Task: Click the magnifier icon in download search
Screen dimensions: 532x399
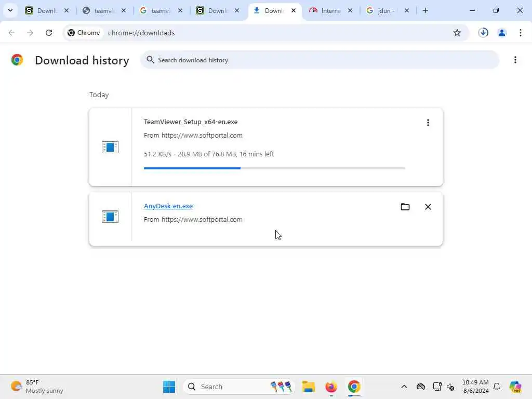Action: click(150, 60)
